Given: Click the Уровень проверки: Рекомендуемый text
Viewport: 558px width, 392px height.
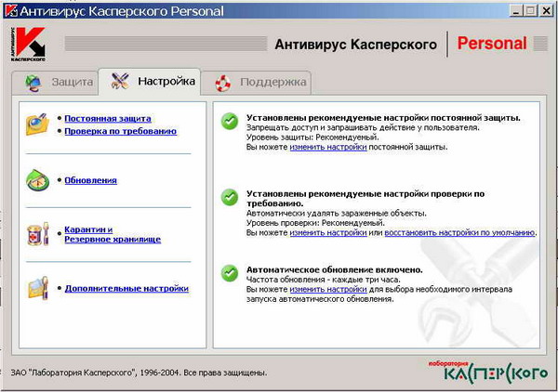Looking at the screenshot, I should pos(315,223).
